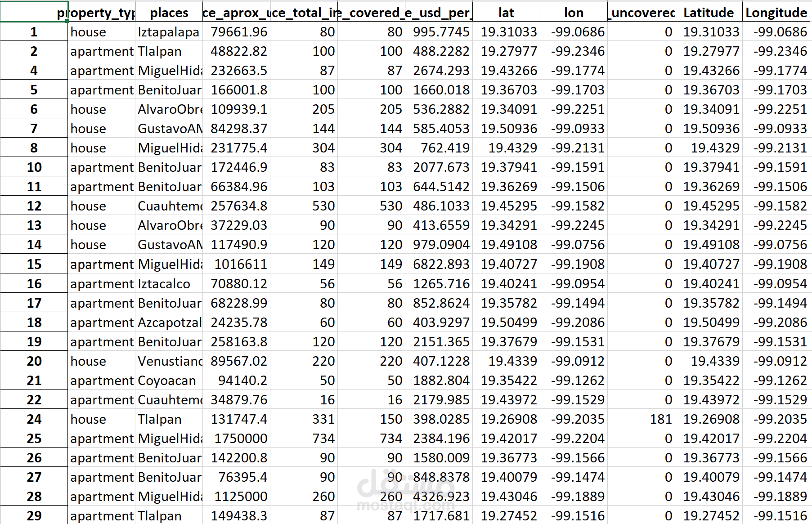
Task: Select price per m2 cell 585.4053
Action: (439, 129)
